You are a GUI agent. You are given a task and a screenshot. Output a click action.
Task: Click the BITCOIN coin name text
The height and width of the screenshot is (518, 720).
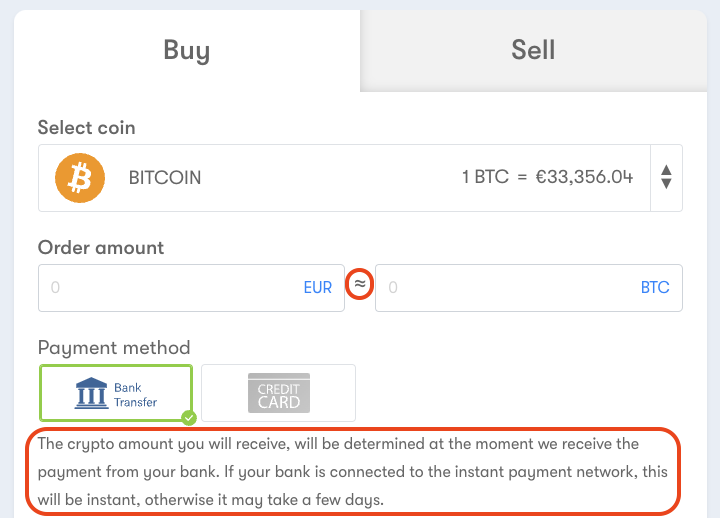tap(165, 178)
